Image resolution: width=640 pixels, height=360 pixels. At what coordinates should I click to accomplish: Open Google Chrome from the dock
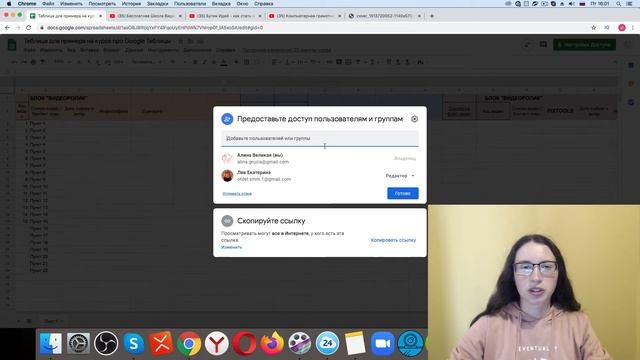[x=189, y=343]
